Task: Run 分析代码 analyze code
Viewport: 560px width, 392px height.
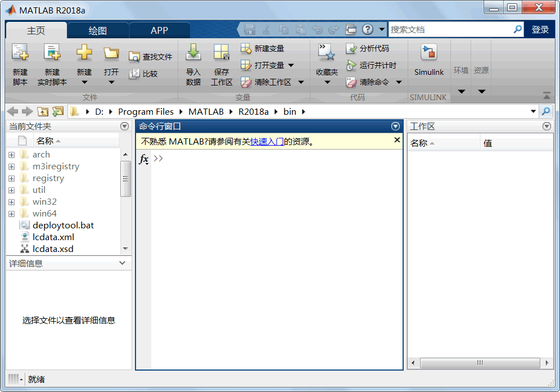Action: coord(368,48)
